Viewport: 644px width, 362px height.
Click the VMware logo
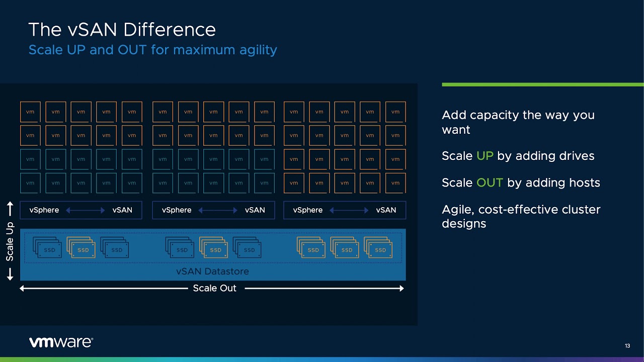(61, 342)
